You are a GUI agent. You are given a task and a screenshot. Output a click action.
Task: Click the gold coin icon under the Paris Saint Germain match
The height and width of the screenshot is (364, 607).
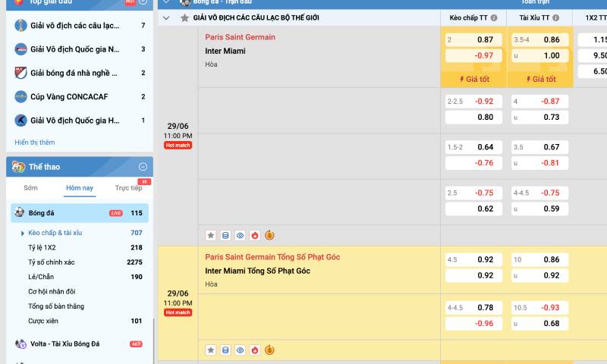point(269,235)
